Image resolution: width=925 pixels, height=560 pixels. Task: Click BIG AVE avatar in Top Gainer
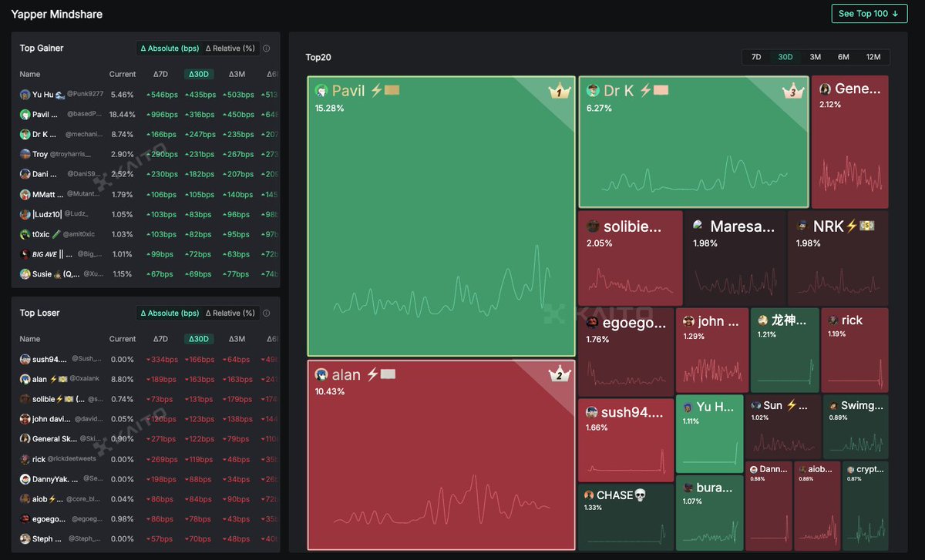tap(25, 254)
